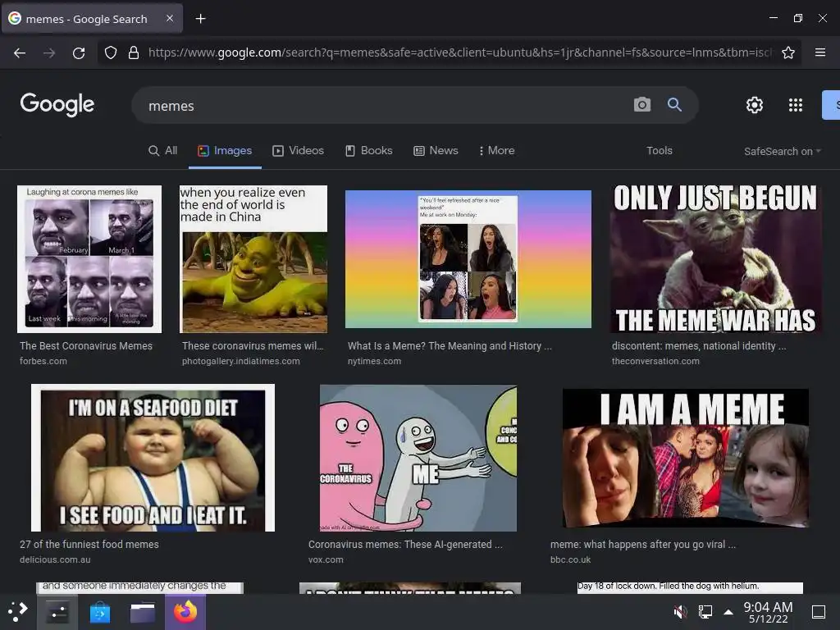Expand hidden system tray icons

(728, 611)
